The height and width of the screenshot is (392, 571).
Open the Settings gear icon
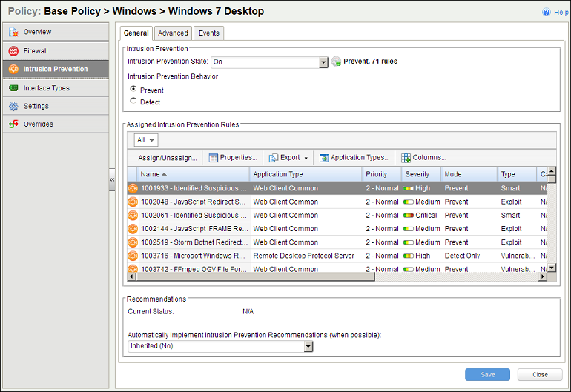(x=13, y=107)
